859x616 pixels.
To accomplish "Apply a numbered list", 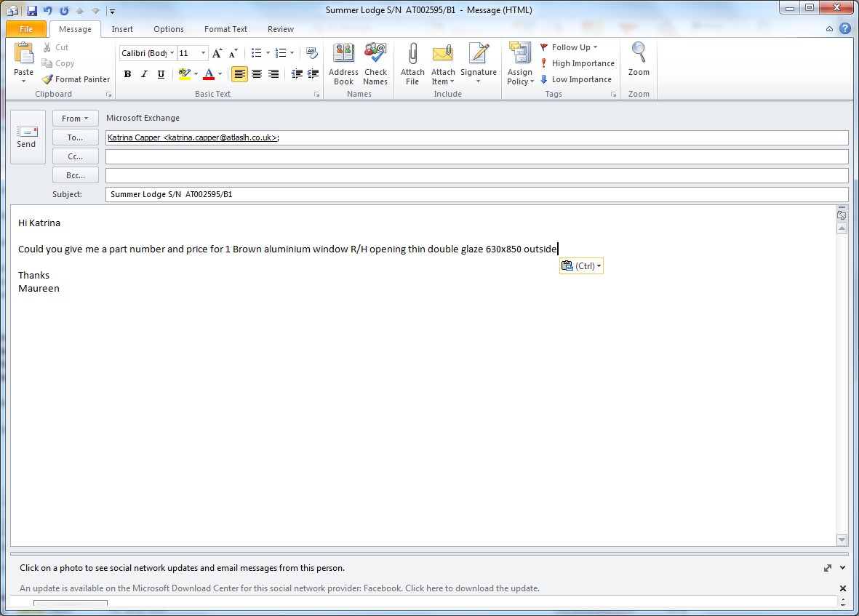I will pyautogui.click(x=281, y=53).
